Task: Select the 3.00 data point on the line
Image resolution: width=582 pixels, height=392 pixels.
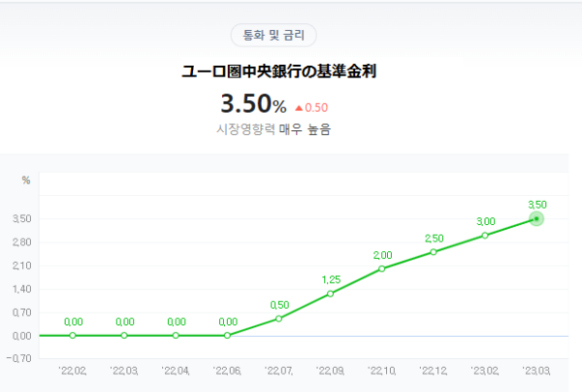Action: [485, 235]
